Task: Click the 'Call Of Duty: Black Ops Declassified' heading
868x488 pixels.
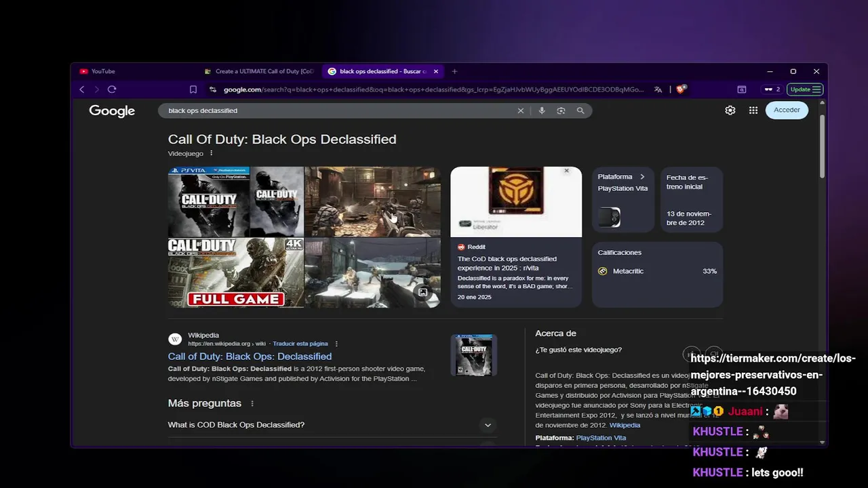Action: pos(282,140)
